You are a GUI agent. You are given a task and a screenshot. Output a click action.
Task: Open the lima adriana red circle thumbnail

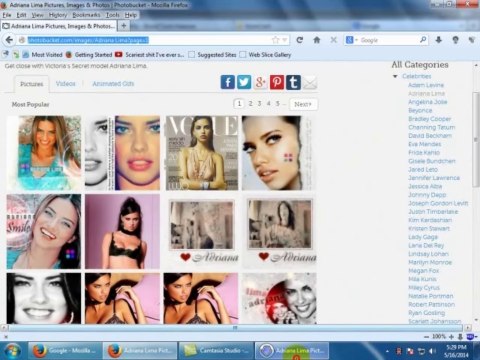pyautogui.click(x=279, y=298)
